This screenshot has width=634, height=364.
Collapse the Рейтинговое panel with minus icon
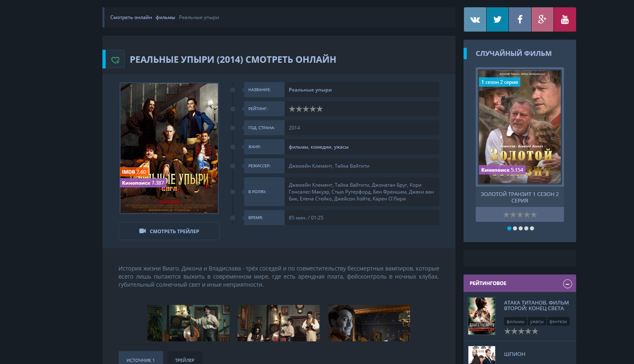(568, 284)
